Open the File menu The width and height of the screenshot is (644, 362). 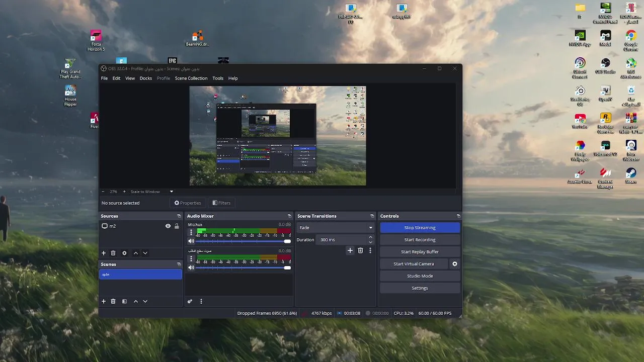(x=104, y=78)
